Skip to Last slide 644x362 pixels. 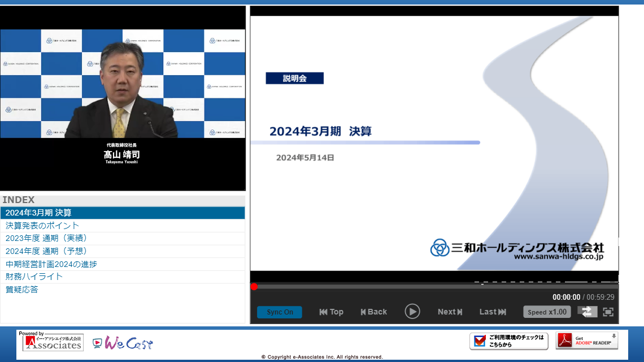pyautogui.click(x=493, y=312)
